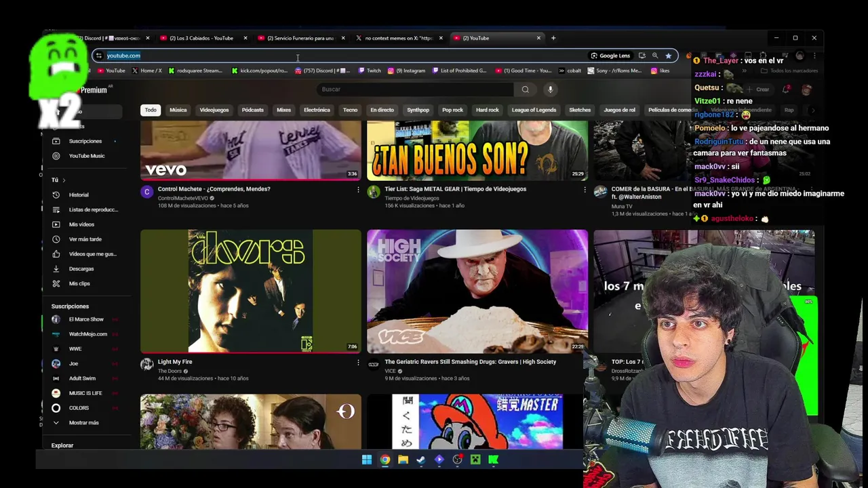Open the Suscripciones sidebar icon
The image size is (868, 488).
pyautogui.click(x=56, y=141)
